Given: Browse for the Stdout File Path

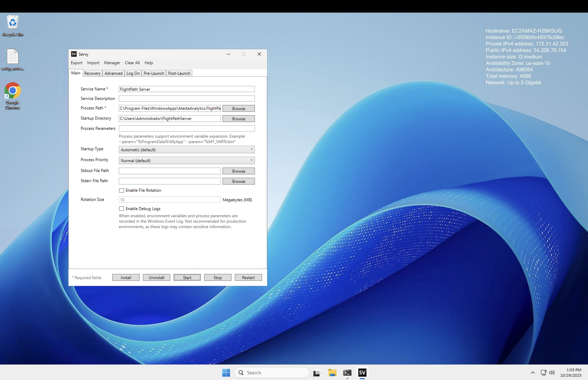Looking at the screenshot, I should coord(238,171).
